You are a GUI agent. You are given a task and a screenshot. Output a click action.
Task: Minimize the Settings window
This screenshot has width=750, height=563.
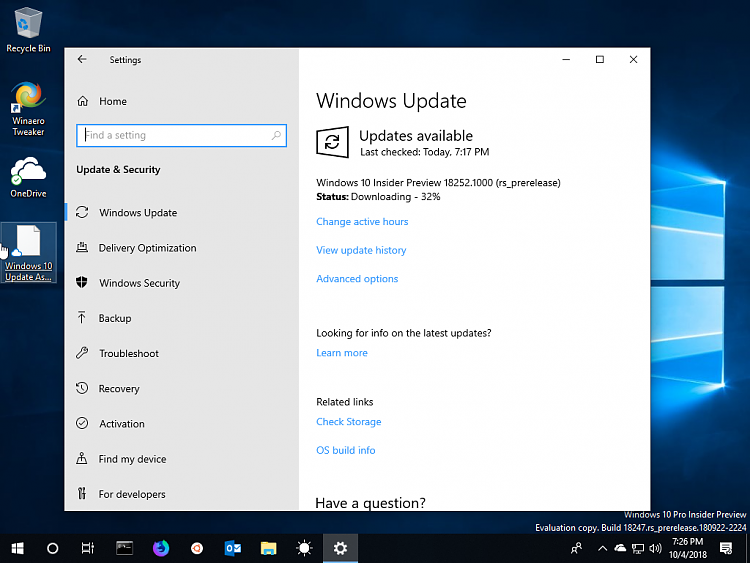click(x=566, y=59)
